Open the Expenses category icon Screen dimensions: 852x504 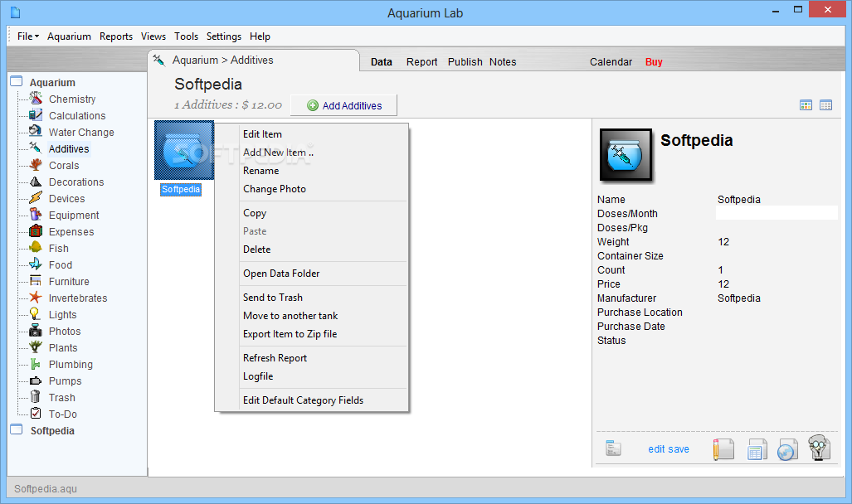[36, 230]
